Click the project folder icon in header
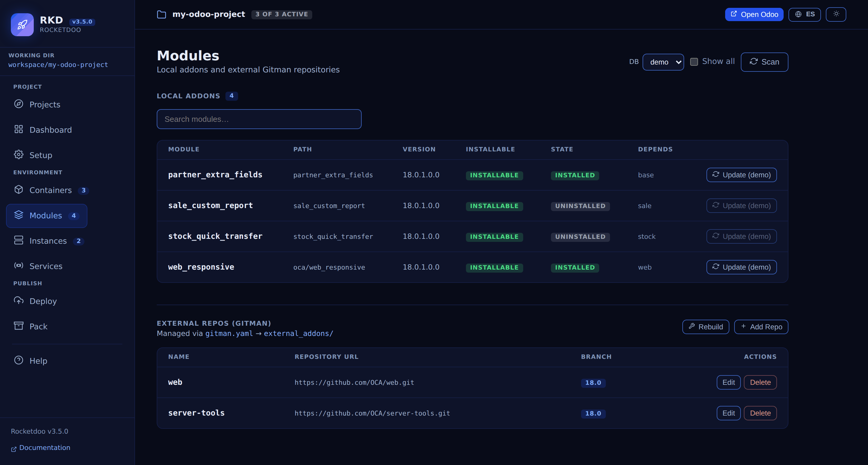868x465 pixels. tap(162, 14)
